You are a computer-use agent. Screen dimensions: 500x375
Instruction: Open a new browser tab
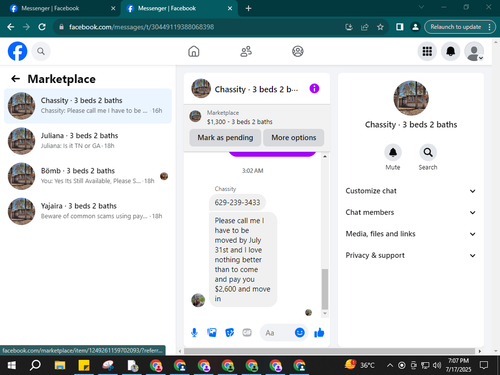(x=248, y=8)
